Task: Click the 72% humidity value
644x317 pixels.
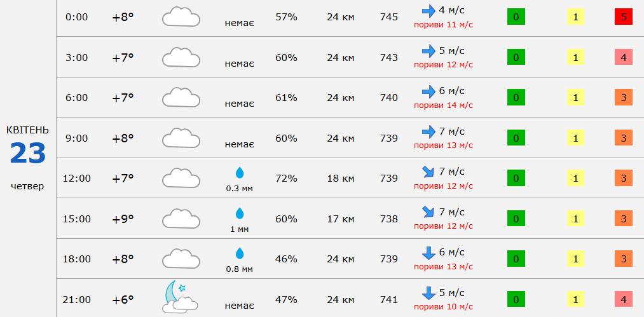Action: coord(286,179)
